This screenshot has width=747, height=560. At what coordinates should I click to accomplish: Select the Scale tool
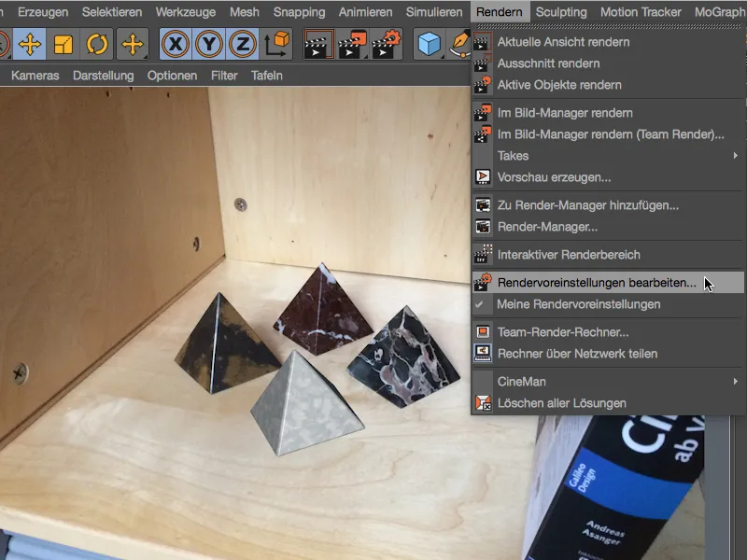[x=63, y=44]
